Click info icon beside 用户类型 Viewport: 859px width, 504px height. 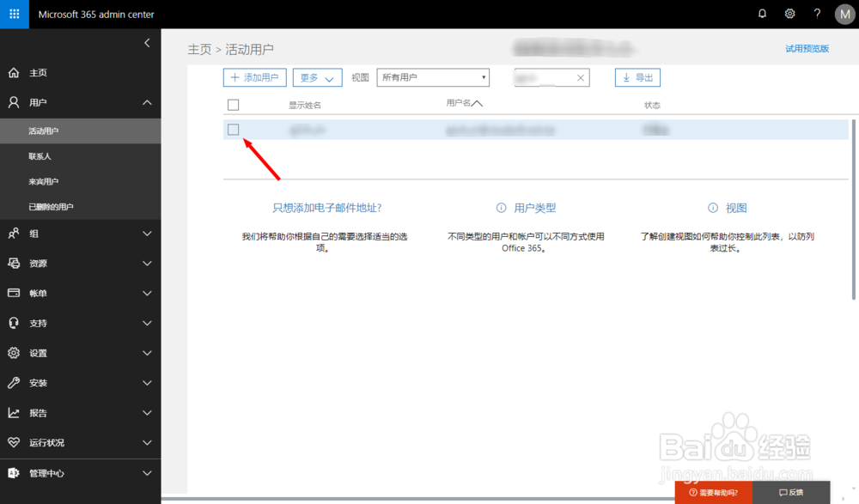(x=501, y=208)
